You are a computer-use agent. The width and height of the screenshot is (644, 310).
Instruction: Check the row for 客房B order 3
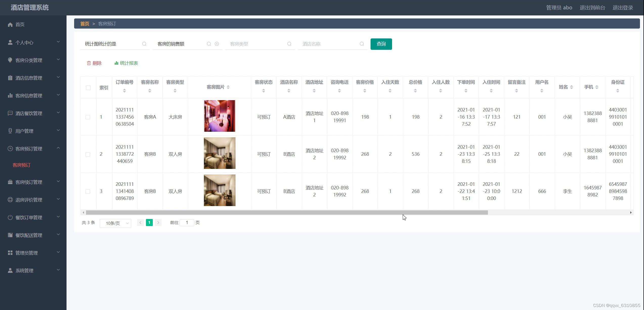click(88, 191)
